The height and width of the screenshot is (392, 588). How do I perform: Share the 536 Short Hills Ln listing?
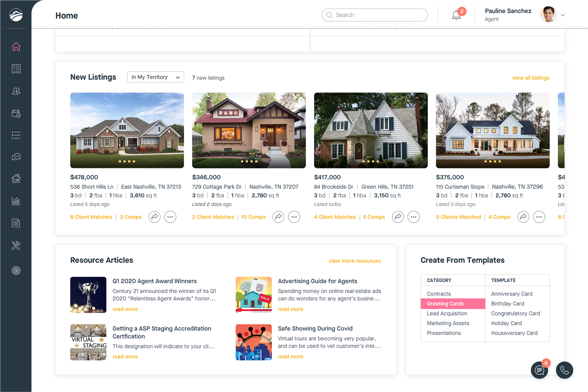point(154,217)
